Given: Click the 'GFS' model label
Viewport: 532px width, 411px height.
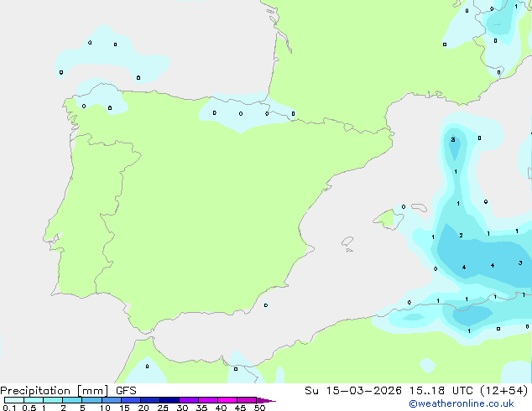Looking at the screenshot, I should pyautogui.click(x=126, y=391).
